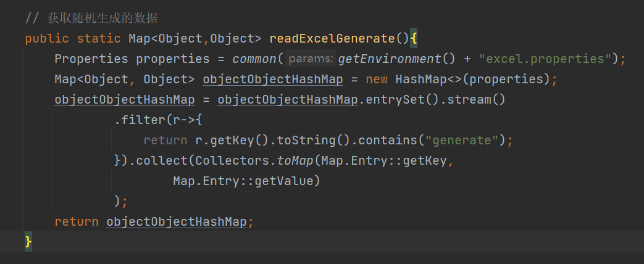Screen dimensions: 644x264
Task: Click the filter method call
Action: click(x=140, y=120)
